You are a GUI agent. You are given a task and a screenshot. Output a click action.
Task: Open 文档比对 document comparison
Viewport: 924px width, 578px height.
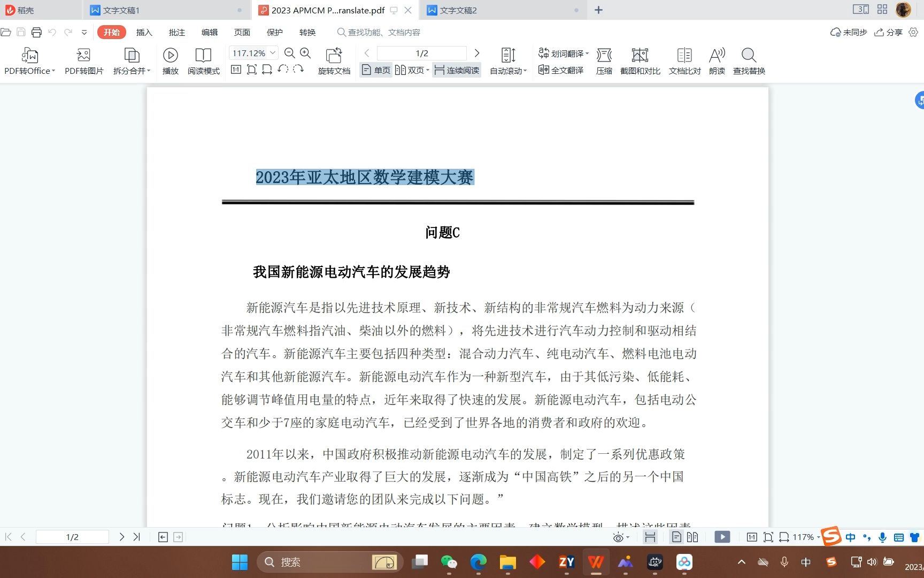click(684, 61)
